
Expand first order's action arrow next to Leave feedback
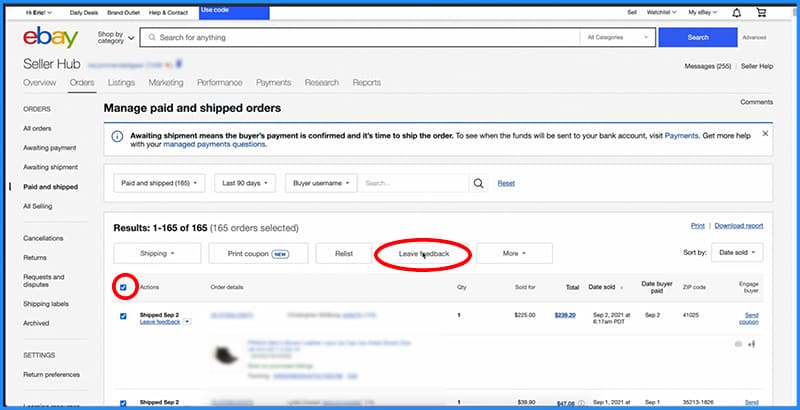187,322
